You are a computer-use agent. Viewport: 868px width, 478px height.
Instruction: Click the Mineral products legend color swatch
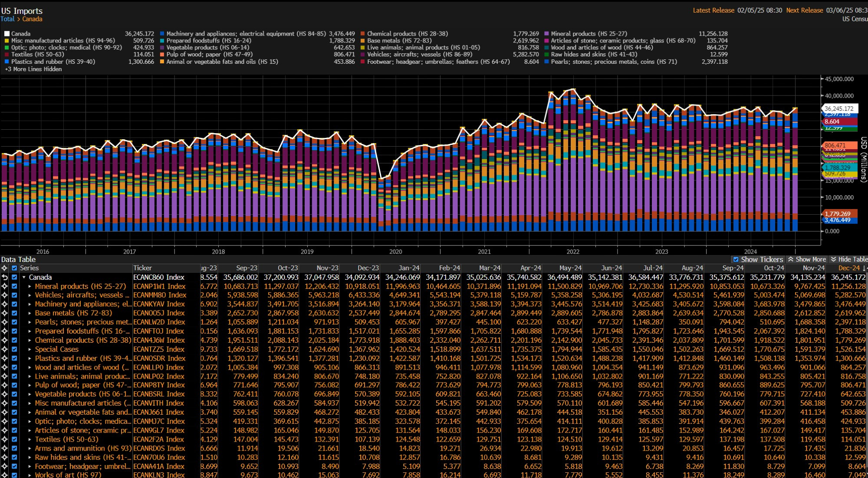[547, 34]
